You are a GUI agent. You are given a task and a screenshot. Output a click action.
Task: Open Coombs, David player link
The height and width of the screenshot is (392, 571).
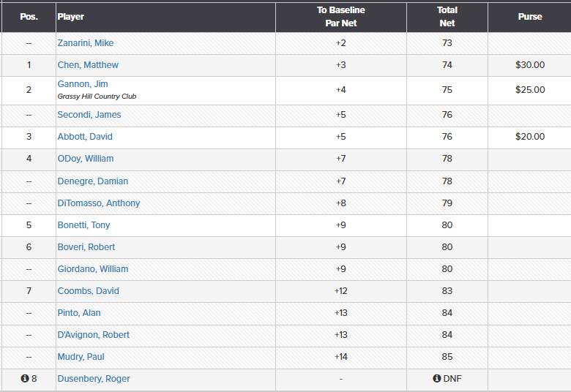[89, 291]
